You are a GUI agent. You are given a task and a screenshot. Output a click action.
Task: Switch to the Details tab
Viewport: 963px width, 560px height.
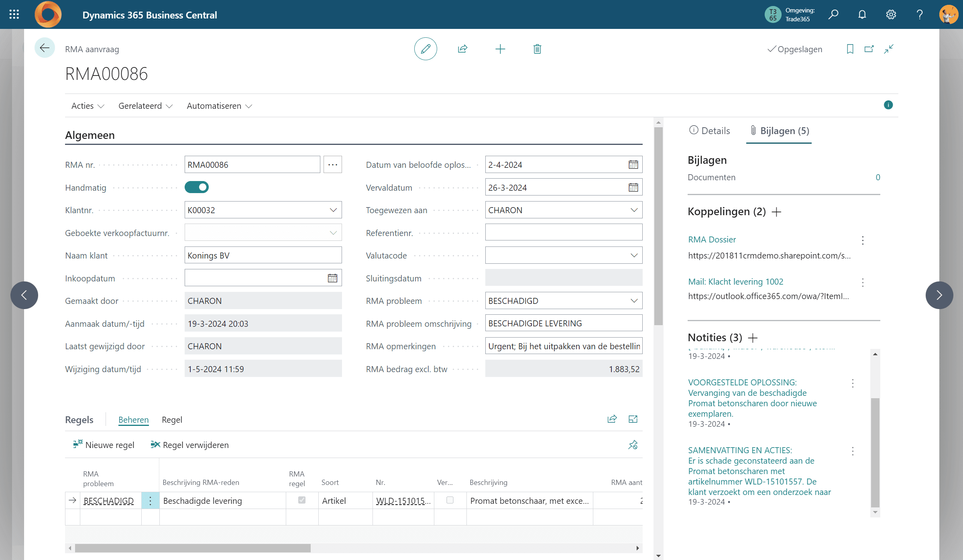709,130
